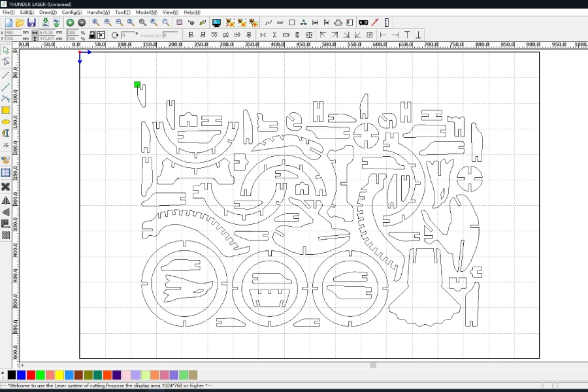Redo with the grey right arrow
Viewport: 588px width, 392px height.
coord(82,22)
